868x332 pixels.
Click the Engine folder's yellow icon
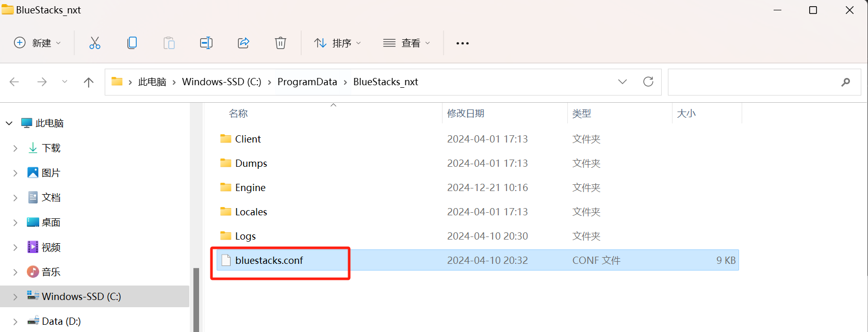[226, 187]
